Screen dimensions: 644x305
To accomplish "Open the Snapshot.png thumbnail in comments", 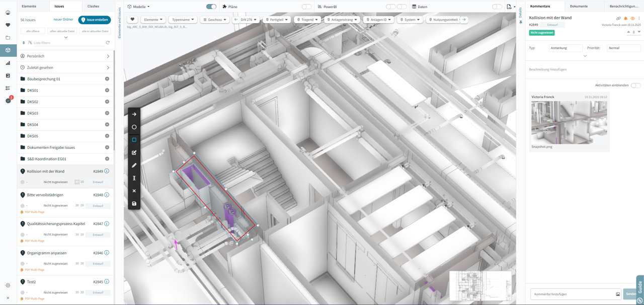I will point(569,122).
